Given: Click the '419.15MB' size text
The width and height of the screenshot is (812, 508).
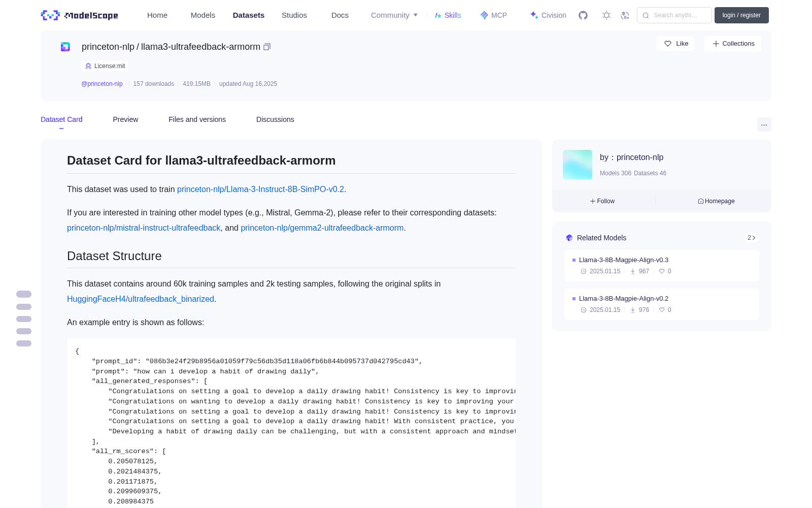Looking at the screenshot, I should [x=196, y=84].
